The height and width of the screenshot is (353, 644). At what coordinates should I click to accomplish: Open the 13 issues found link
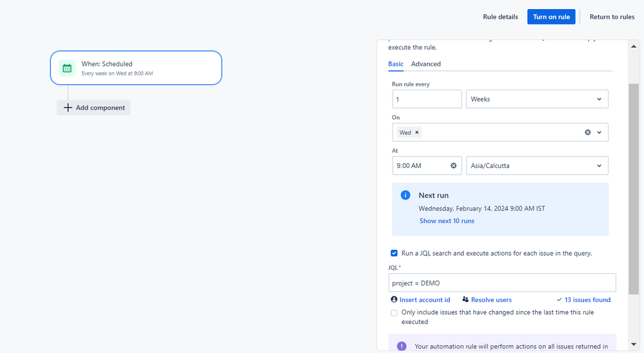587,300
